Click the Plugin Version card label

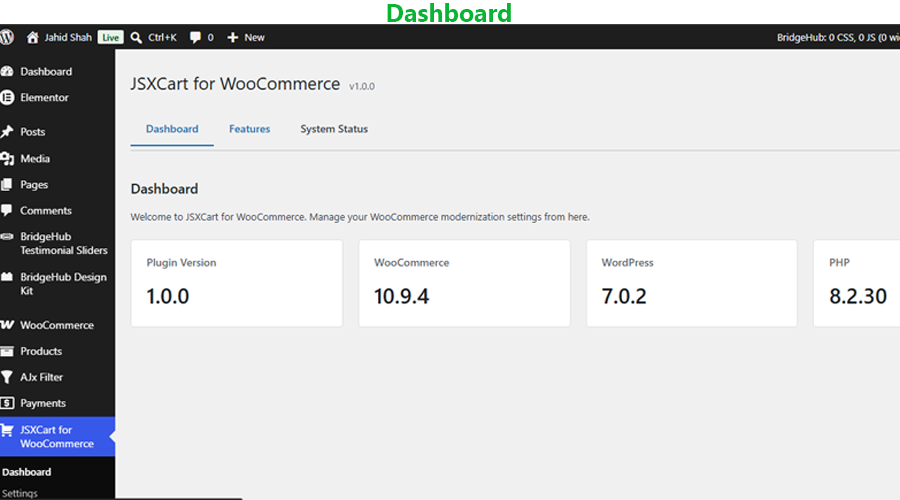(x=181, y=262)
